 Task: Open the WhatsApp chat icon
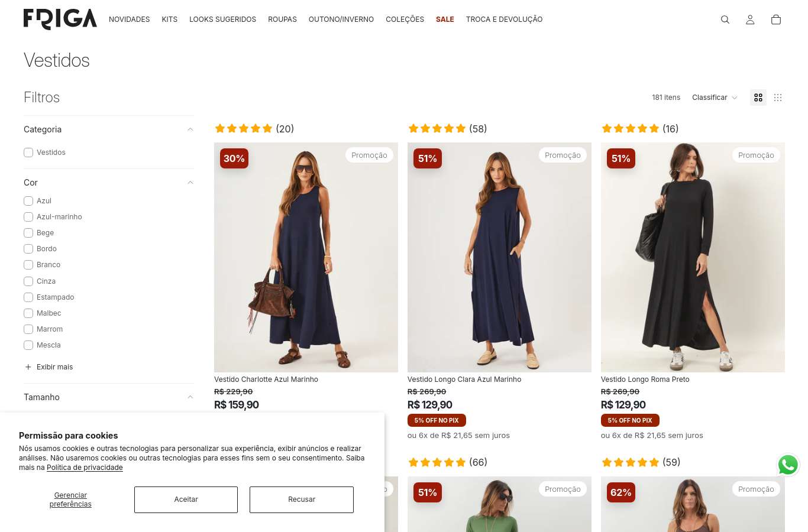(x=788, y=465)
